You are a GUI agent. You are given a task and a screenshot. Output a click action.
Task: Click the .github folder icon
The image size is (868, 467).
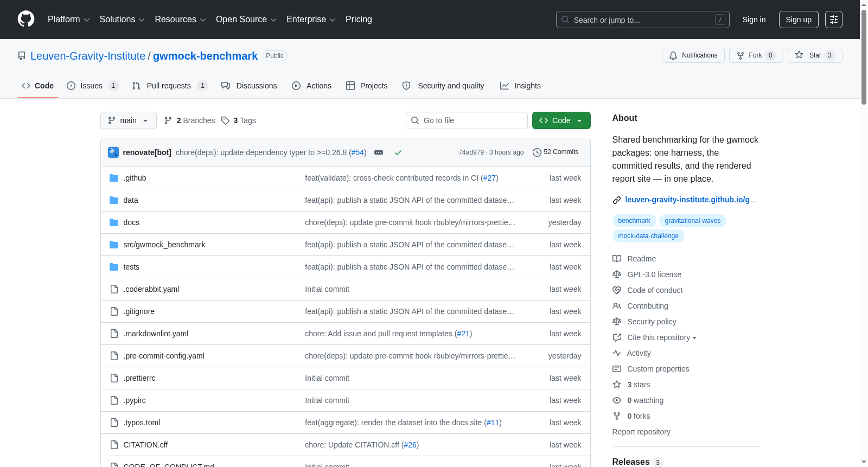[114, 178]
